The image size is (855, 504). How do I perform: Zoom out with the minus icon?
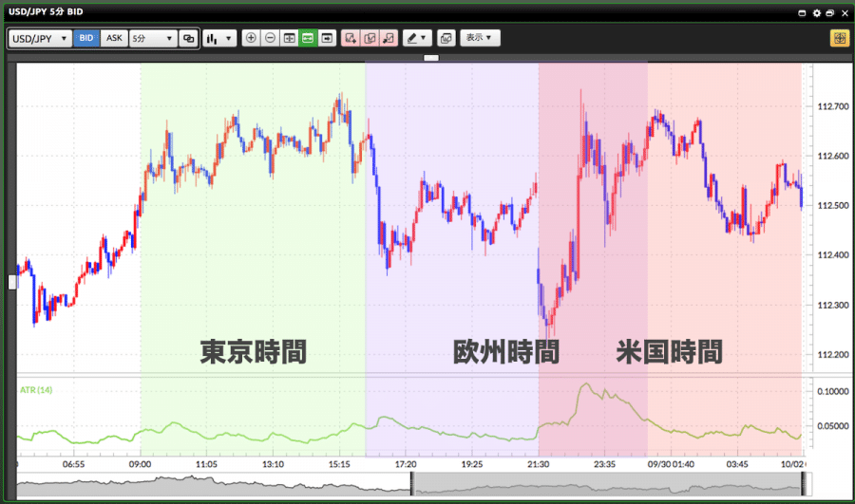coord(270,38)
